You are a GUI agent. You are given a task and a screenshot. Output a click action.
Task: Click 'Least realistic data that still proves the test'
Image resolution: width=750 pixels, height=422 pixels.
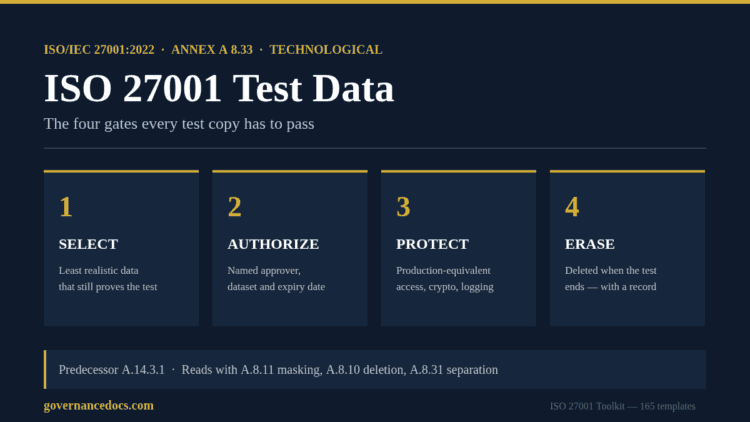(x=108, y=278)
